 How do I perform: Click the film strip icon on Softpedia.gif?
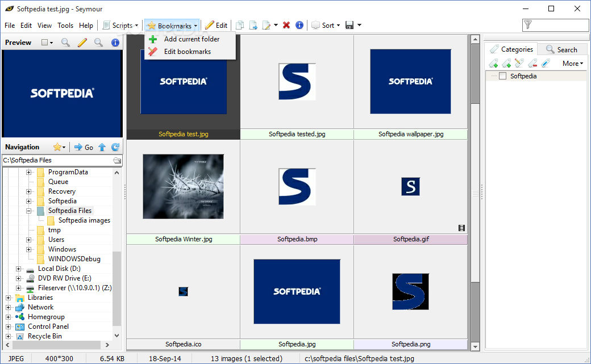click(x=461, y=228)
